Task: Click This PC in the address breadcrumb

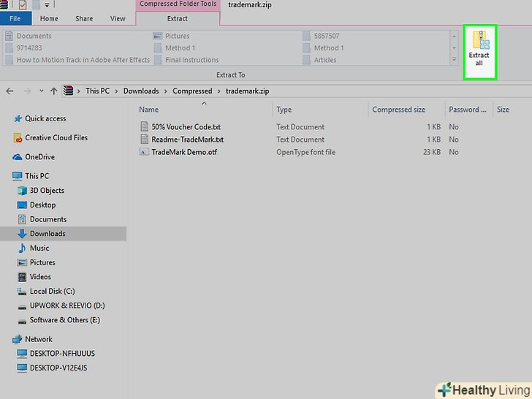Action: (97, 91)
